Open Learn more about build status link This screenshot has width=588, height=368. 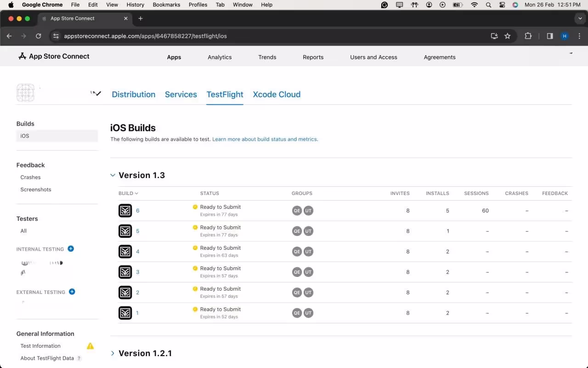click(x=265, y=139)
